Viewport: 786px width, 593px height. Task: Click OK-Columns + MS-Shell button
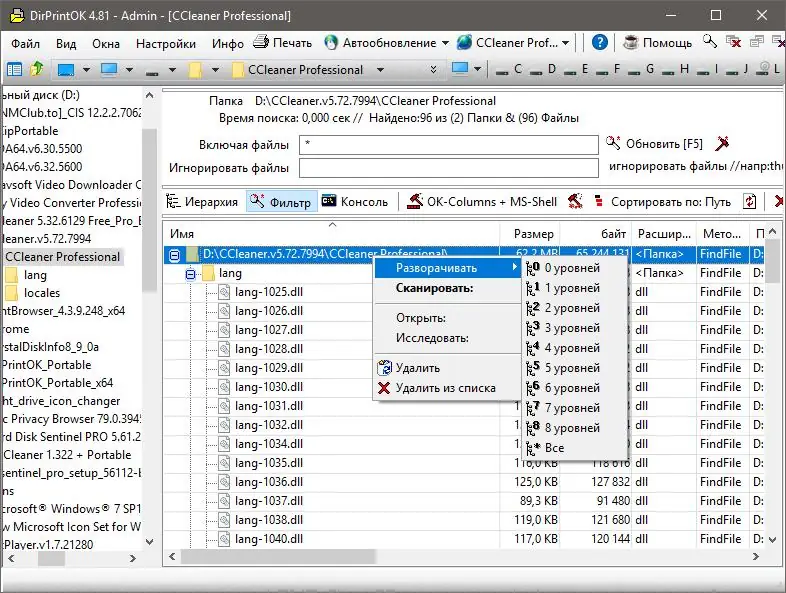coord(482,202)
